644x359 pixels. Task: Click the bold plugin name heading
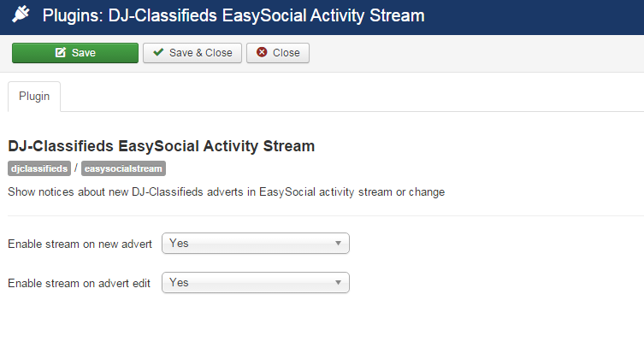pyautogui.click(x=161, y=146)
